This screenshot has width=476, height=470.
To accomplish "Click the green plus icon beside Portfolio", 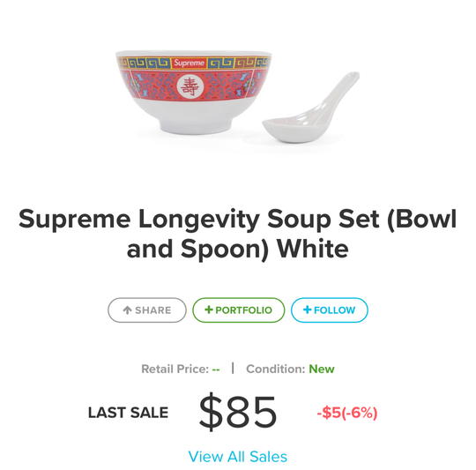I will tap(209, 310).
